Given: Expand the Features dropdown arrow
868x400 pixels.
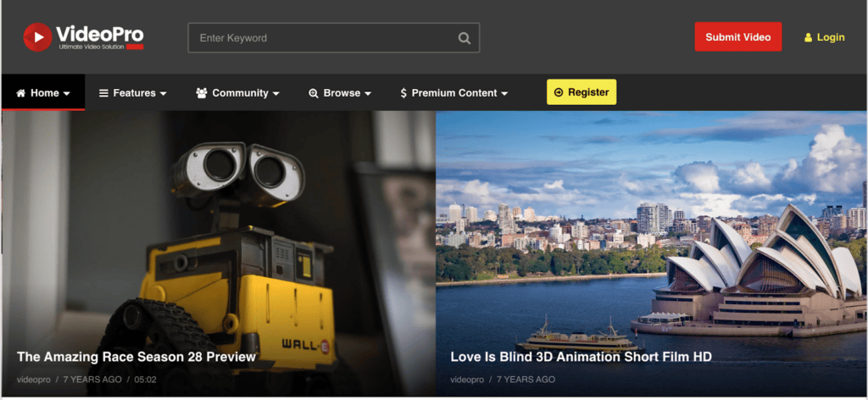Looking at the screenshot, I should pyautogui.click(x=163, y=93).
